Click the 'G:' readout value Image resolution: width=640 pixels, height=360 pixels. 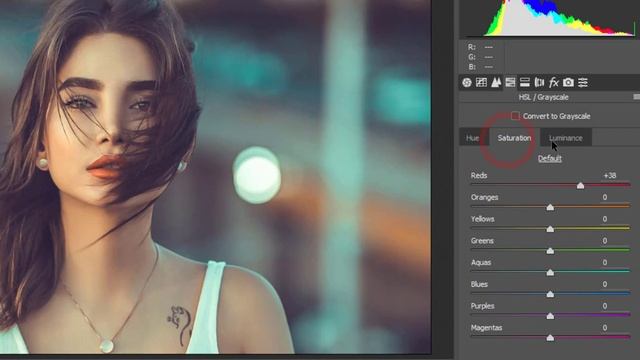point(488,57)
